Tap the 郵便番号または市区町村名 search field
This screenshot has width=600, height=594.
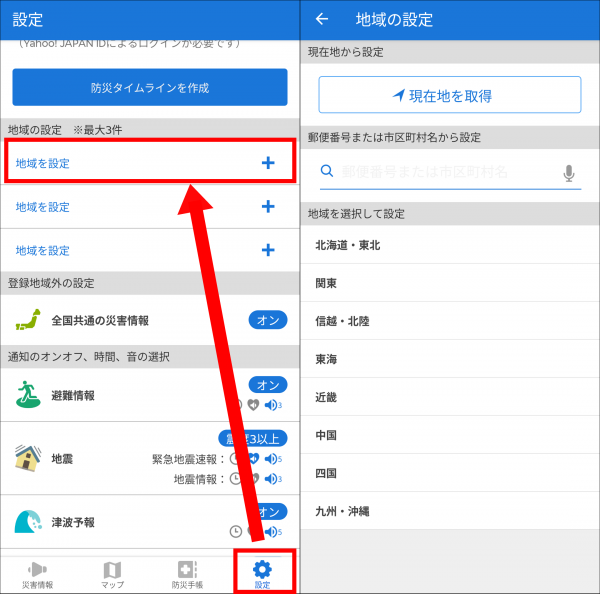click(450, 171)
